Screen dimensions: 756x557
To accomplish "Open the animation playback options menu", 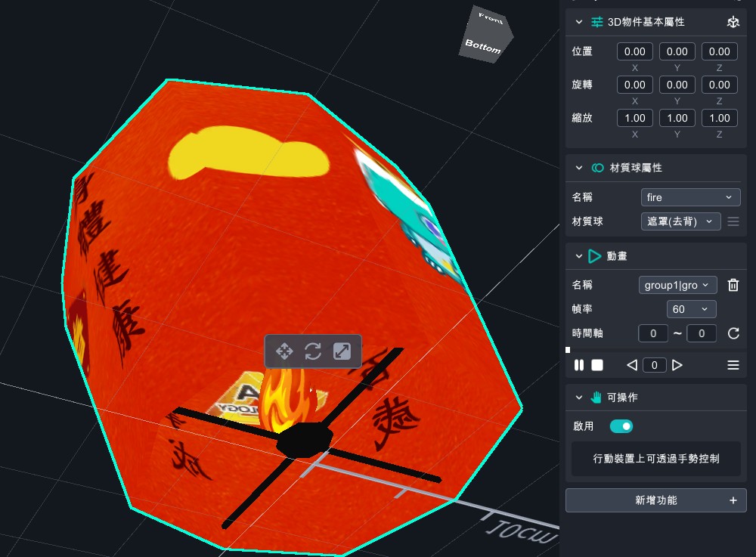I will [x=733, y=365].
